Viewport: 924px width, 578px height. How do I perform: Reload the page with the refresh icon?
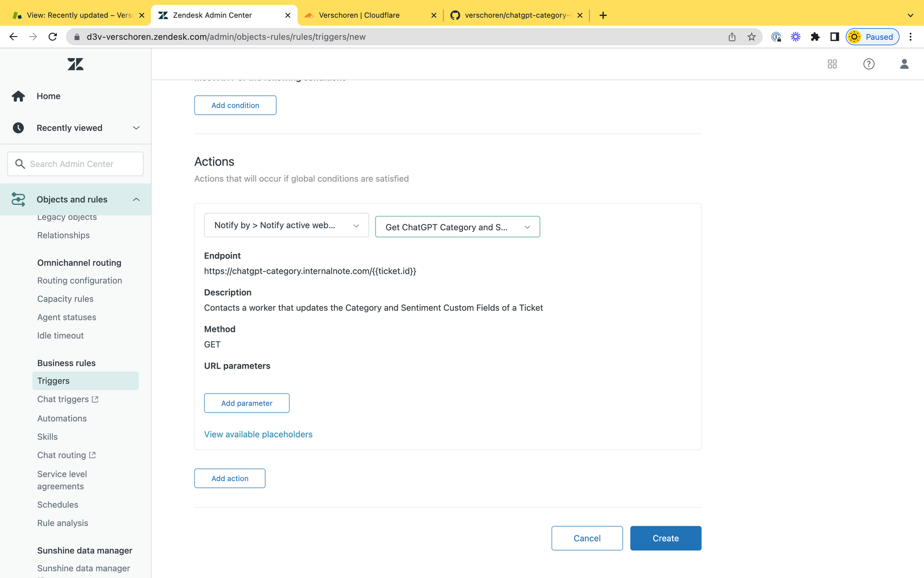click(53, 37)
